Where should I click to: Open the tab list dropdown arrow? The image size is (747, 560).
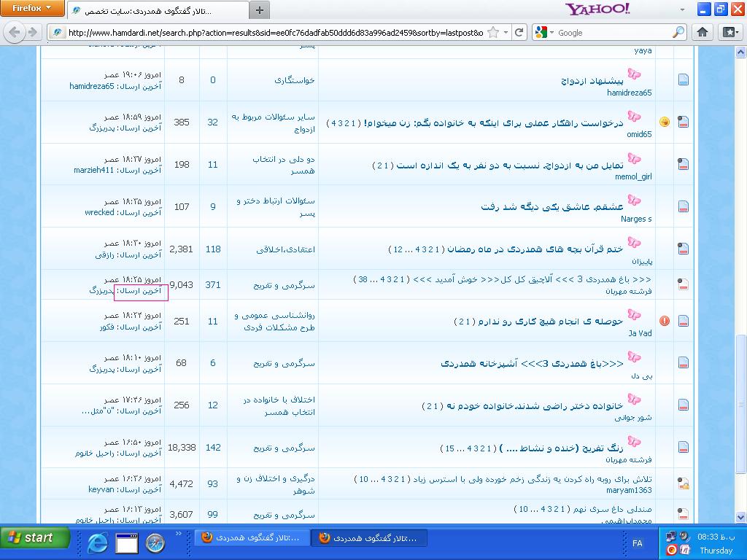(x=682, y=9)
